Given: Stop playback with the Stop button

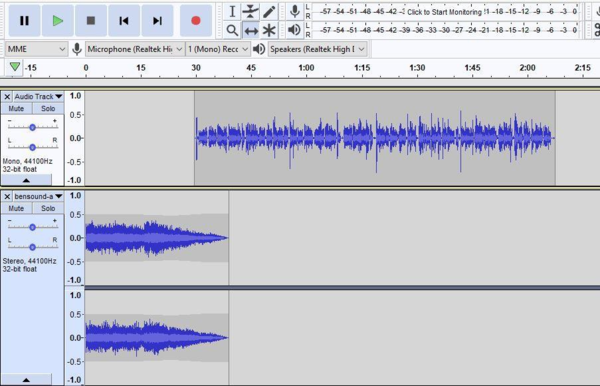Looking at the screenshot, I should [x=91, y=20].
